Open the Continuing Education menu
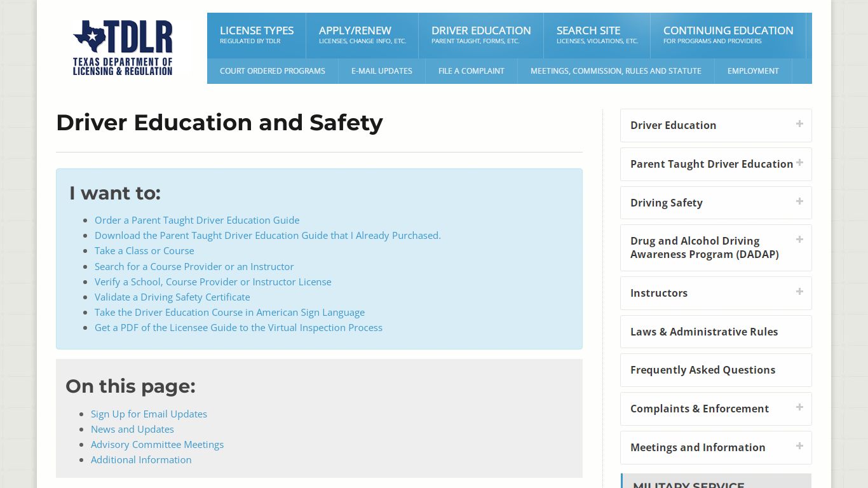868x488 pixels. point(728,36)
